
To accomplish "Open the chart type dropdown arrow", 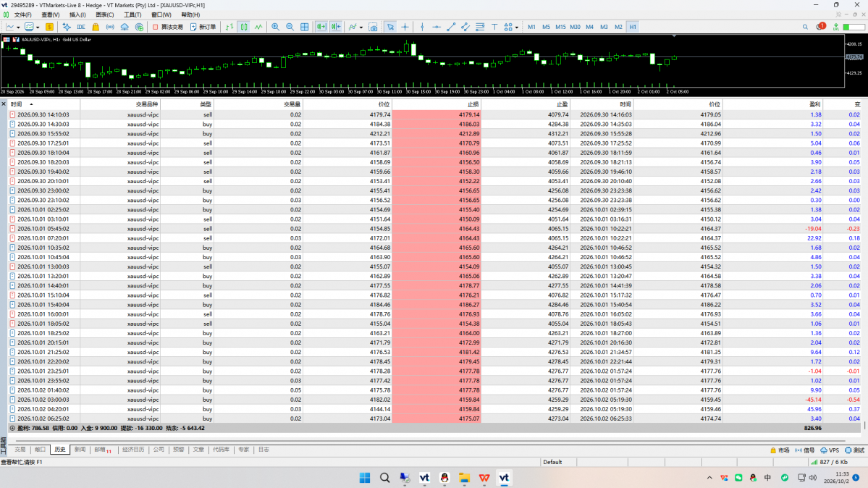I will click(18, 27).
